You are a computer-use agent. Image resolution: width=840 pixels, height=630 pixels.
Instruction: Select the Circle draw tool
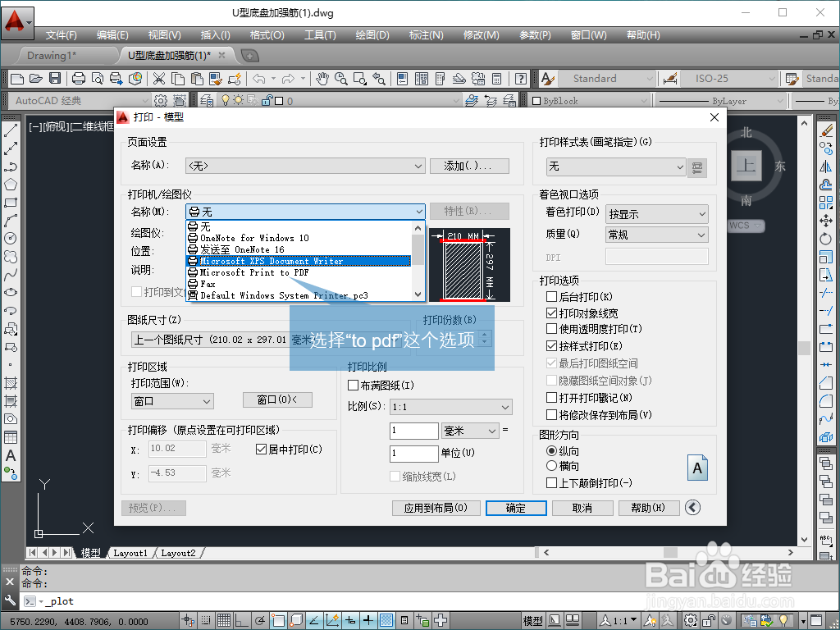(x=11, y=239)
